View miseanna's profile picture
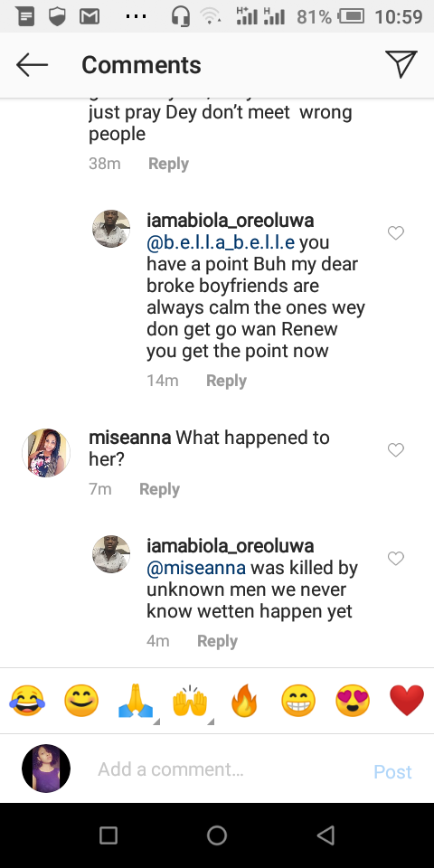 46,452
